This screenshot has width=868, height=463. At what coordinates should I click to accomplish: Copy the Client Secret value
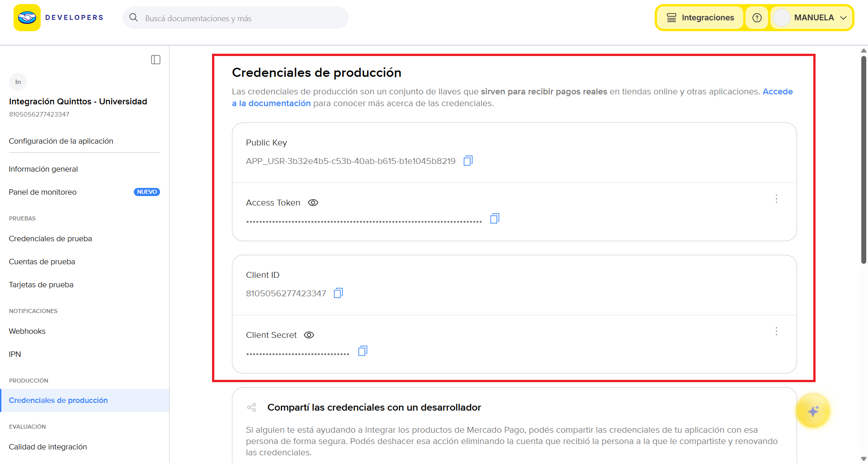(x=363, y=351)
